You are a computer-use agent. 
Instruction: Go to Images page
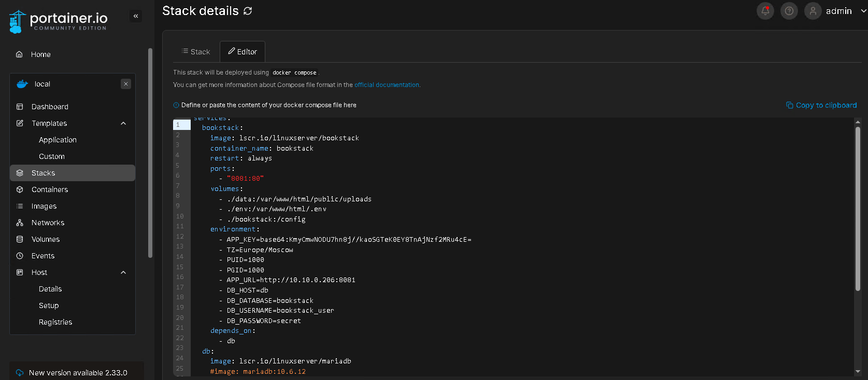[44, 206]
